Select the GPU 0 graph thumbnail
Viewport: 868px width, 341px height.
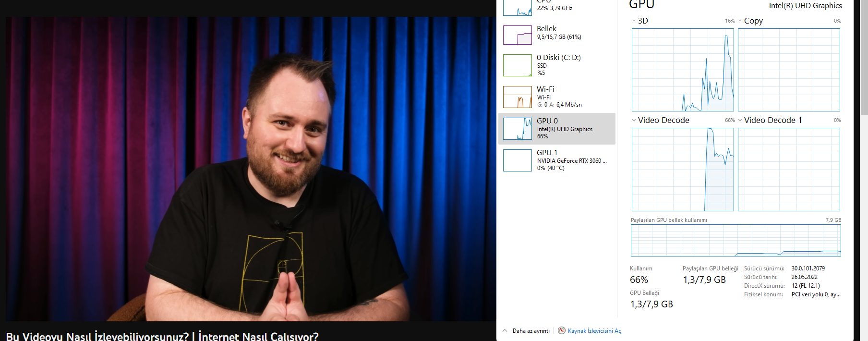[518, 129]
